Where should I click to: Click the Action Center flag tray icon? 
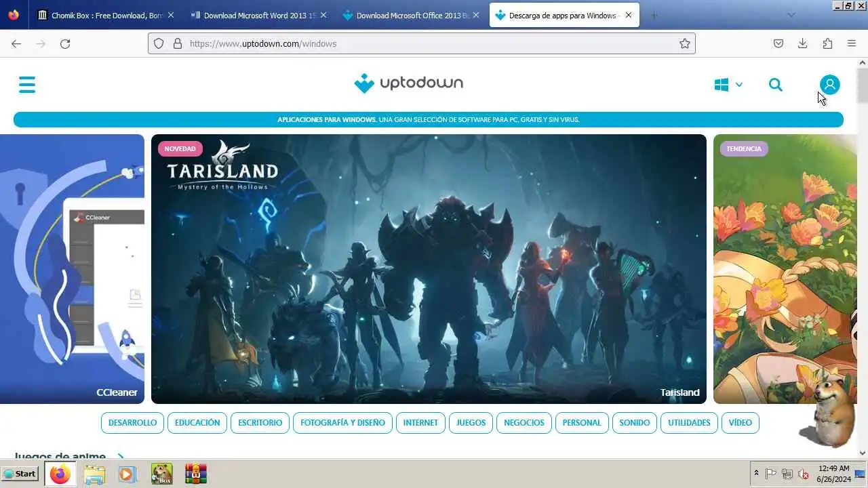pos(771,474)
